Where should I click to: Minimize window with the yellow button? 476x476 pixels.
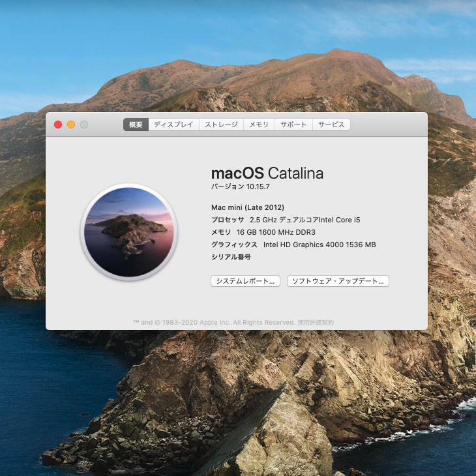[x=71, y=125]
